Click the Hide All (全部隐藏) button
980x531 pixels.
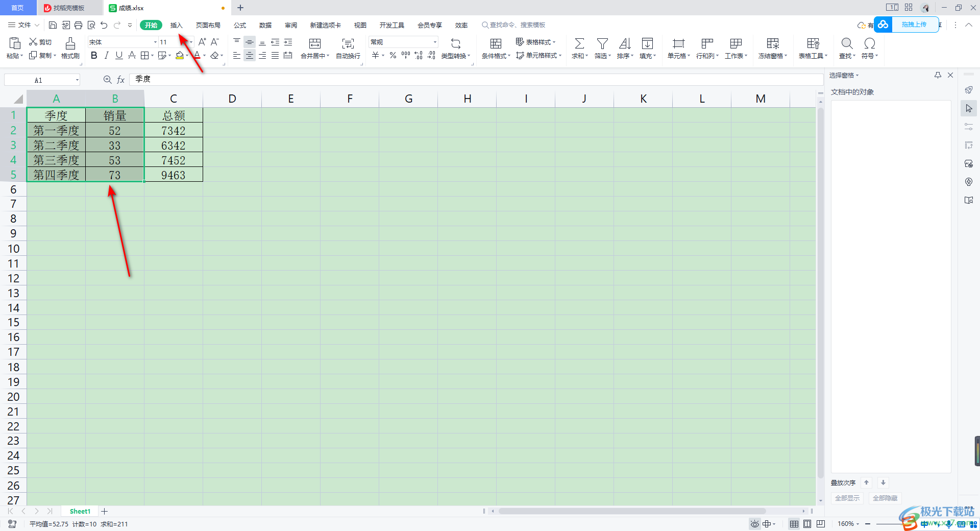click(x=885, y=498)
